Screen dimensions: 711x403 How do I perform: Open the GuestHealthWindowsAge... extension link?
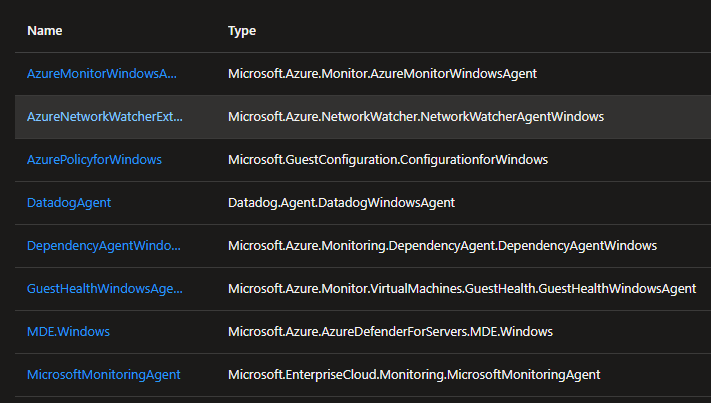tap(105, 289)
